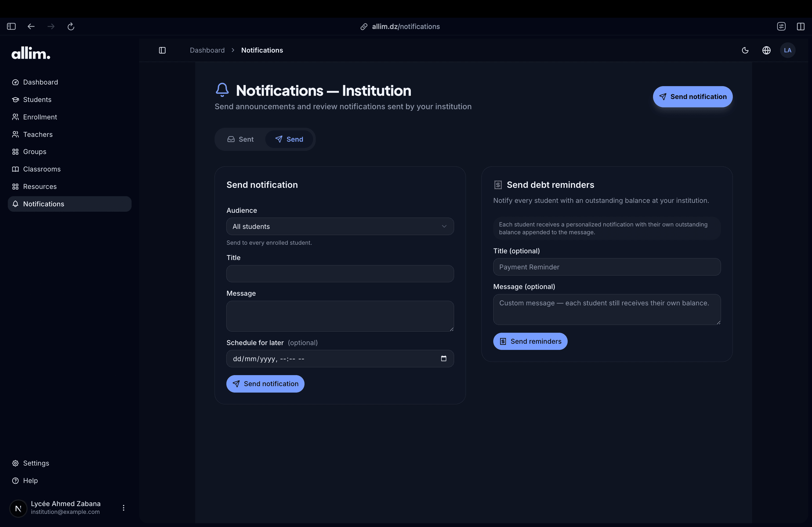Click the Payment Reminder title field
This screenshot has width=812, height=527.
(607, 267)
